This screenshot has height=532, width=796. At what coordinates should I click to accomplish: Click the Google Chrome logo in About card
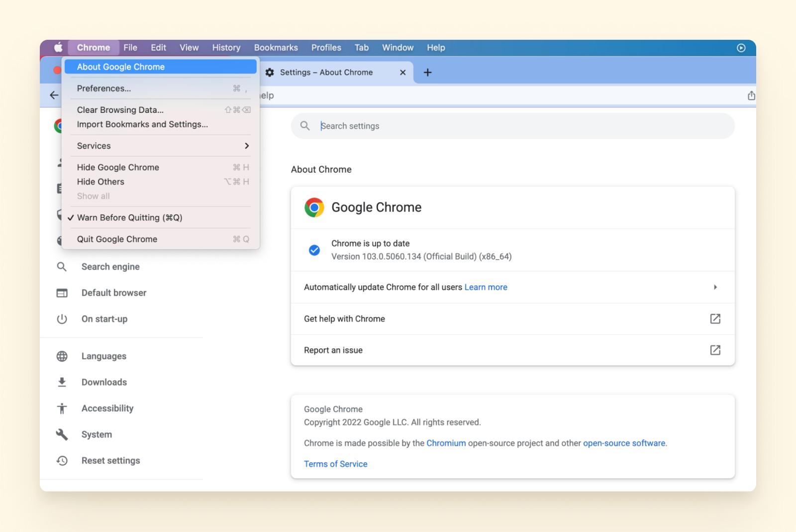coord(314,207)
